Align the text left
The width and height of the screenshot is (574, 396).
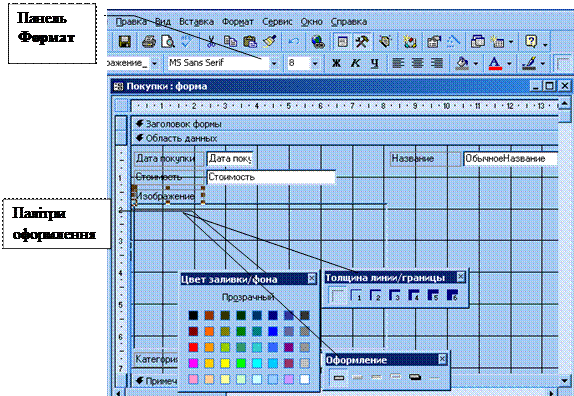pos(398,63)
